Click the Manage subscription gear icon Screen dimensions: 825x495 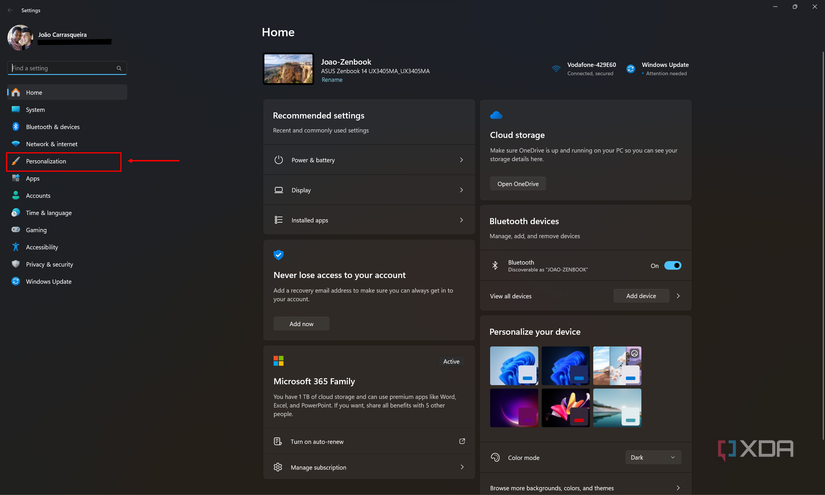278,467
